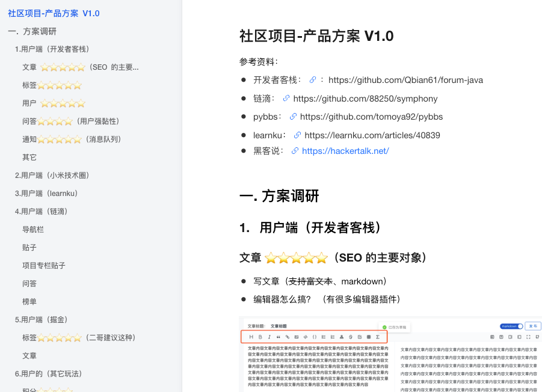Click the 参考资料 label in document
The height and width of the screenshot is (392, 542).
(x=258, y=62)
